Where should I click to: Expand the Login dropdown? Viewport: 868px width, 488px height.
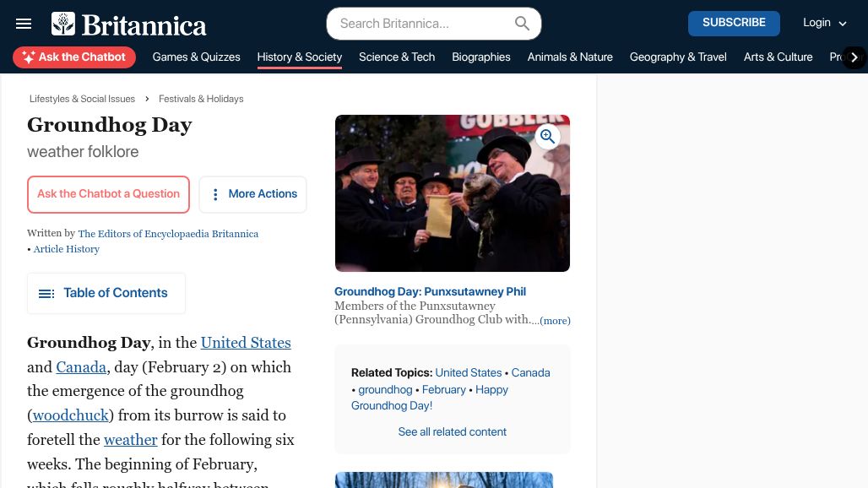(x=824, y=23)
